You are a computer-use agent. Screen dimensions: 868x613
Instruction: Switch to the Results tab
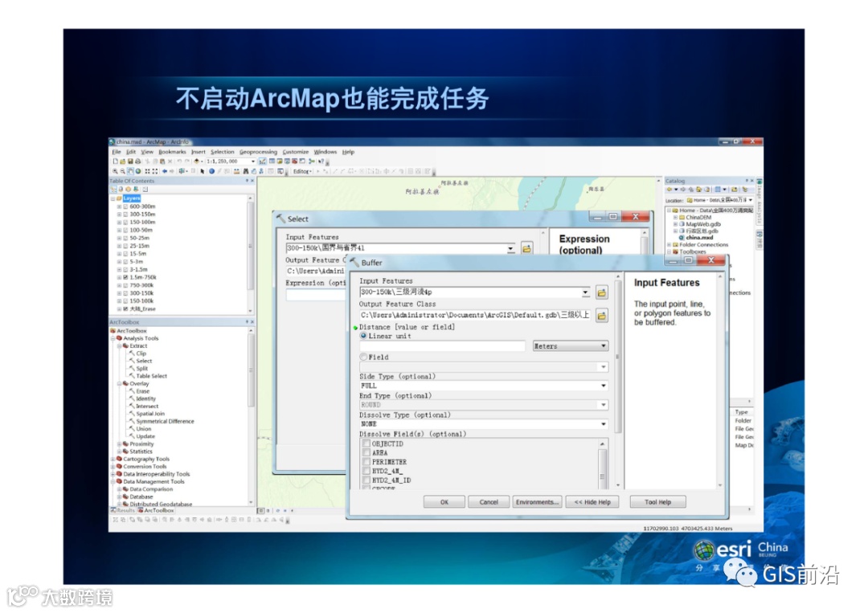(122, 511)
